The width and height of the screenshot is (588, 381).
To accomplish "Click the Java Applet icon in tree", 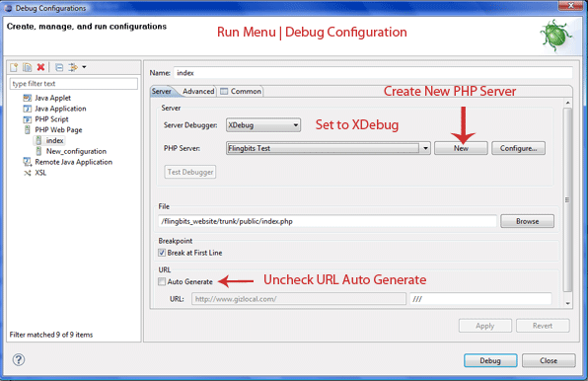I will pos(27,98).
